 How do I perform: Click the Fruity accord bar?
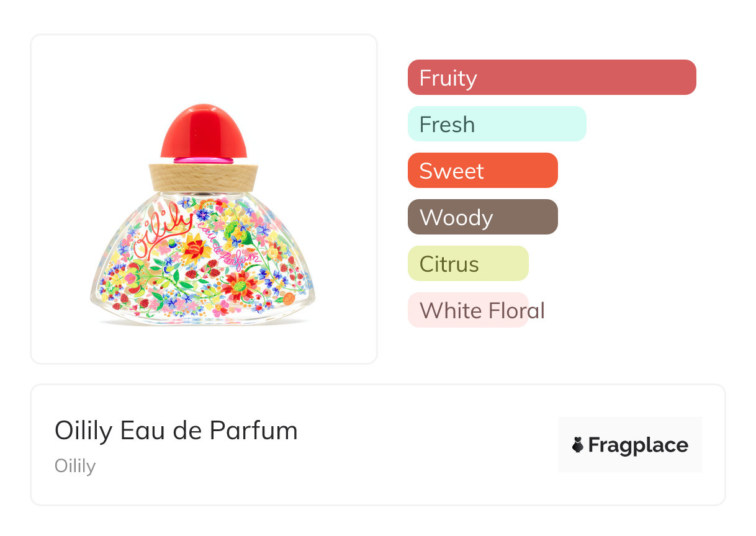(551, 78)
